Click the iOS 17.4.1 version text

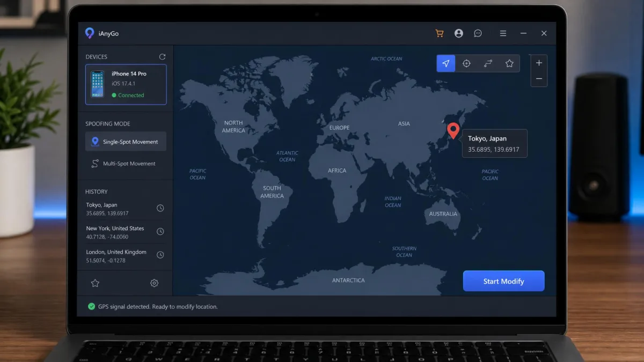[x=123, y=84]
